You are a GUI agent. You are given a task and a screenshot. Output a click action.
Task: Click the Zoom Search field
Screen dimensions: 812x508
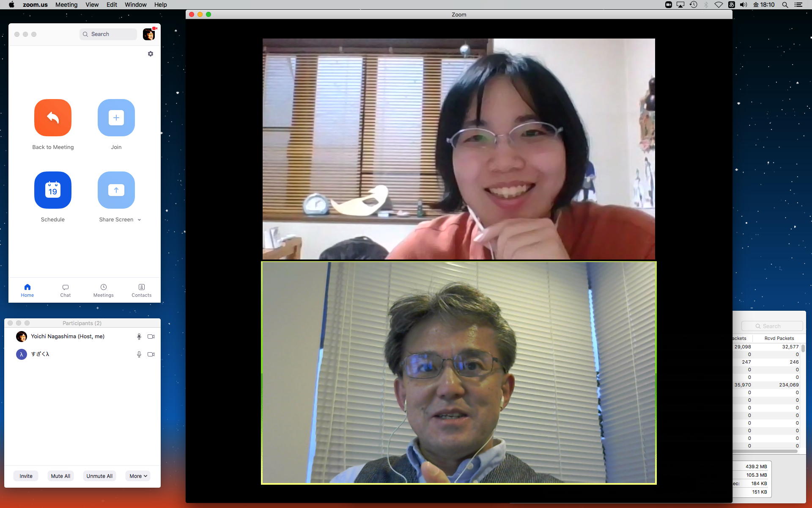[108, 34]
